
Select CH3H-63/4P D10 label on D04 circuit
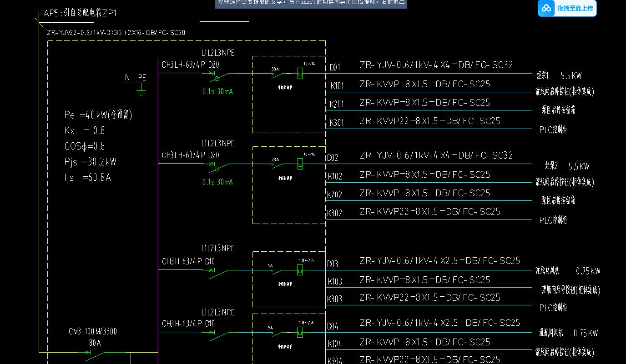[188, 324]
